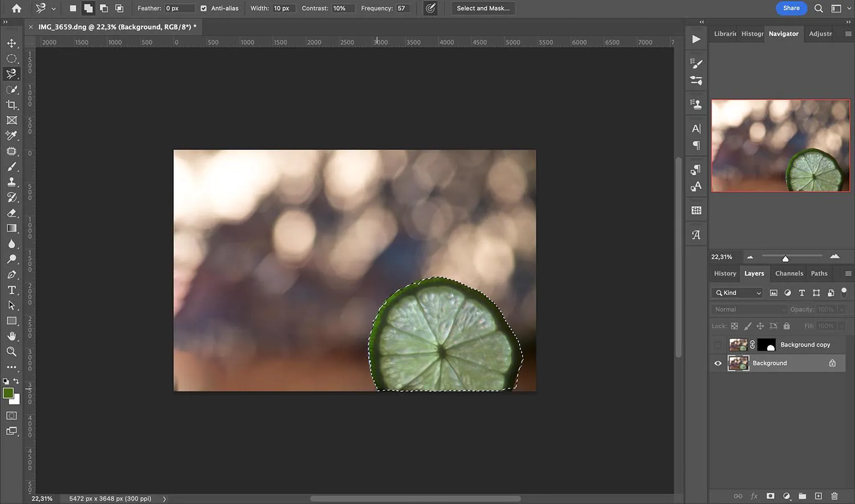Viewport: 855px width, 504px height.
Task: Open Search from the top bar
Action: (x=819, y=9)
